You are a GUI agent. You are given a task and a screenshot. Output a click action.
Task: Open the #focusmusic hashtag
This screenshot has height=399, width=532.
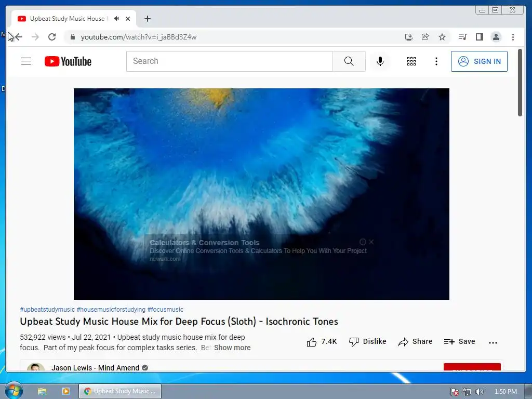165,310
